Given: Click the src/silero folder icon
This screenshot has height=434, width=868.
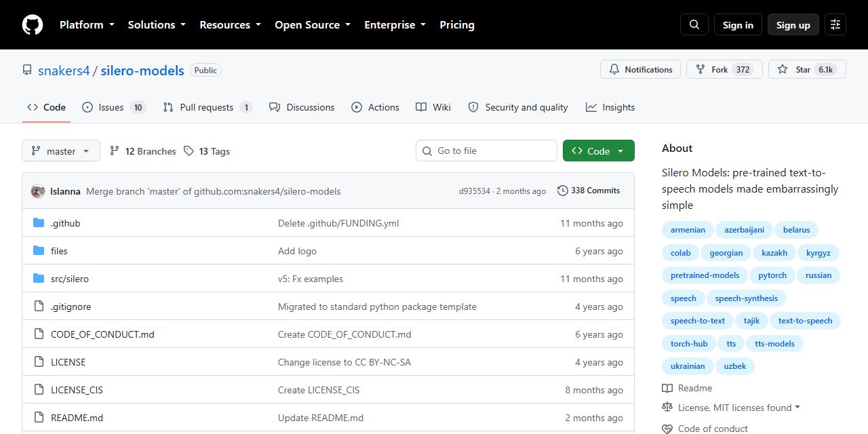Looking at the screenshot, I should (x=39, y=279).
